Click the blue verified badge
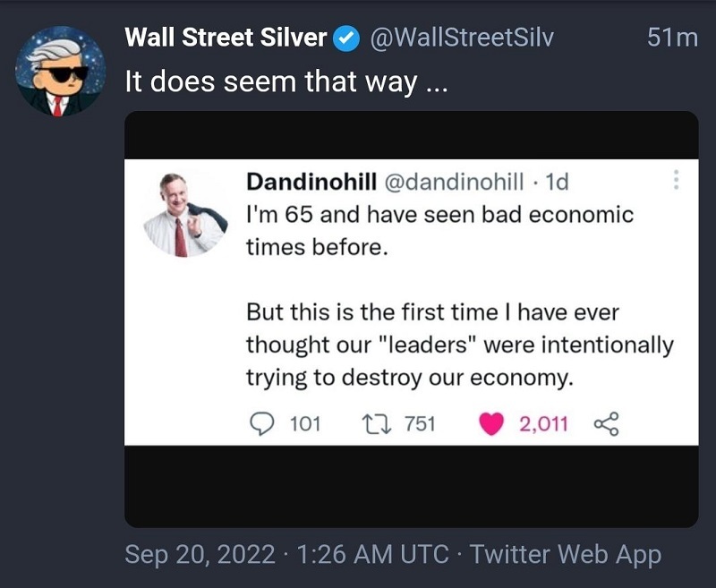This screenshot has width=716, height=588. point(346,38)
